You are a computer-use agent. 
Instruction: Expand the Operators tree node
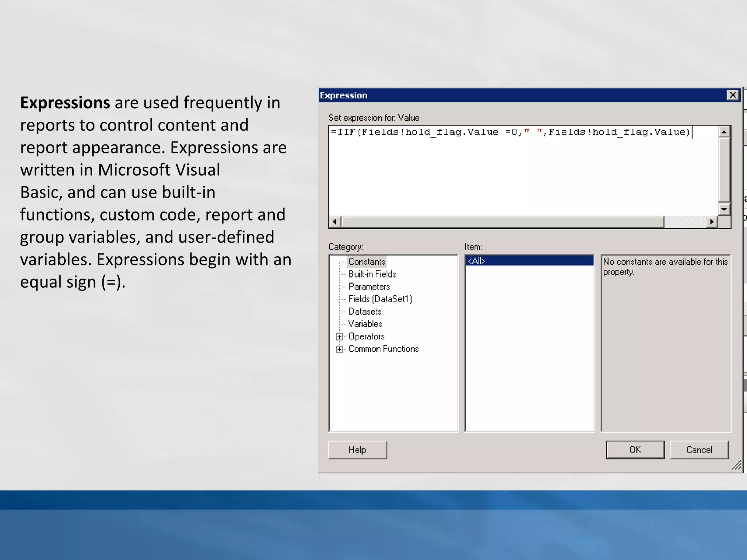pyautogui.click(x=340, y=337)
